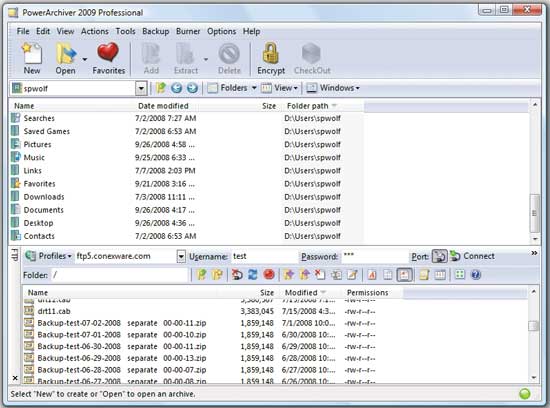Screen dimensions: 550x408
Task: Click the FTP list scrollbar down arrow
Action: coord(534,378)
